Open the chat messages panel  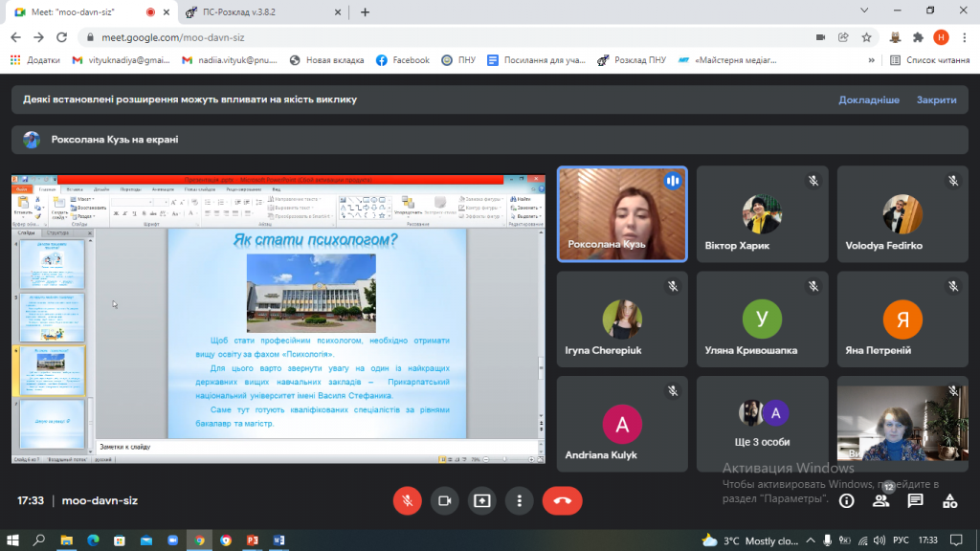(x=915, y=500)
